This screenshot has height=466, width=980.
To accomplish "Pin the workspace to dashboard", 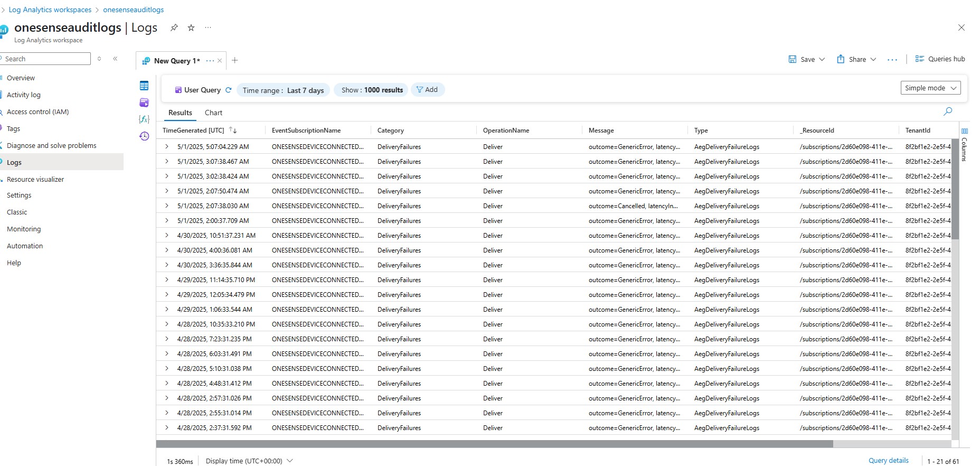I will [x=174, y=27].
